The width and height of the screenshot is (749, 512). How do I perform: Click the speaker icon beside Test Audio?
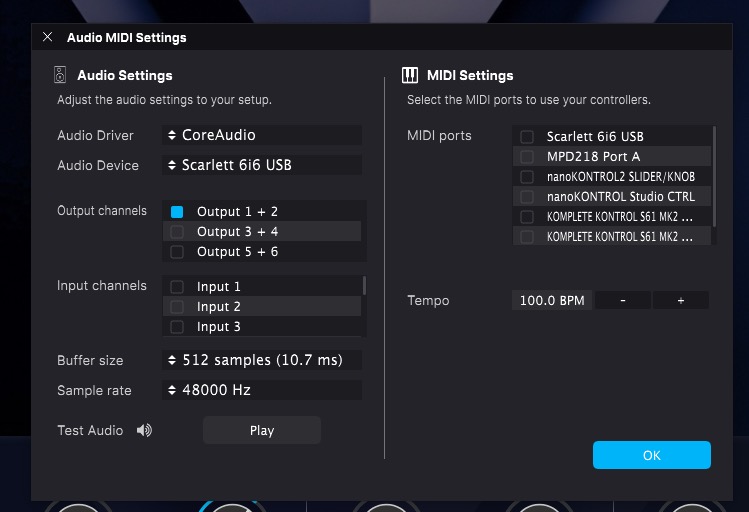click(x=145, y=431)
